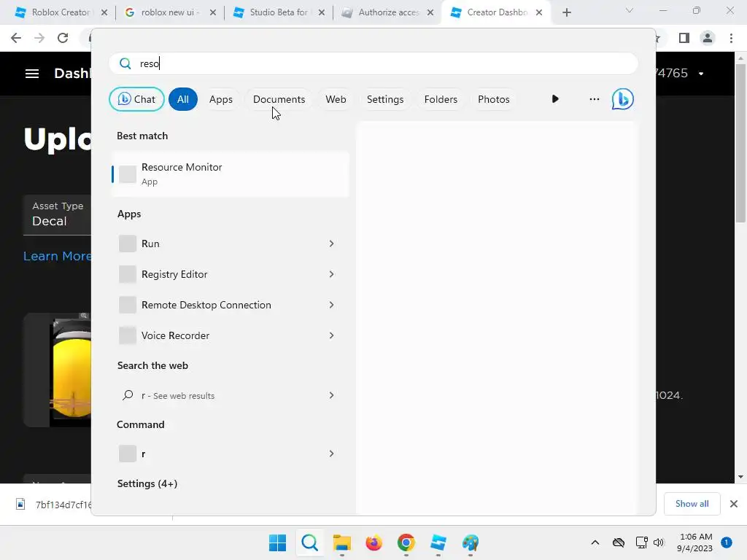Open the Dashboard hamburger menu
The image size is (747, 560).
click(32, 74)
